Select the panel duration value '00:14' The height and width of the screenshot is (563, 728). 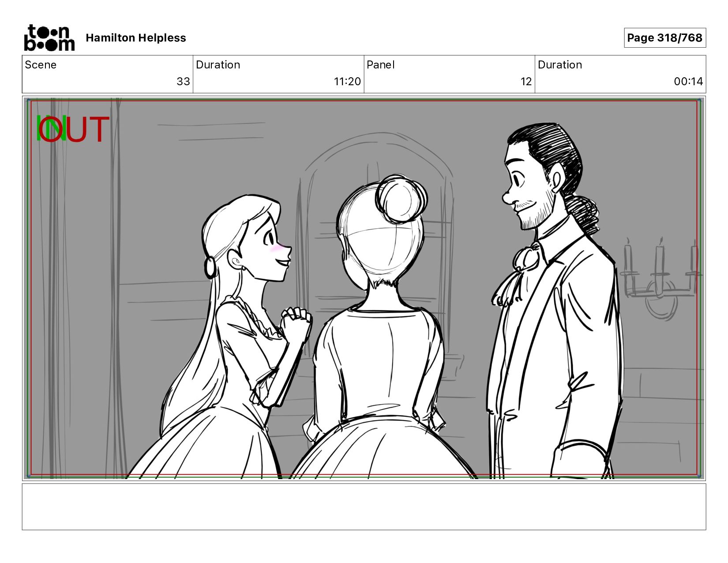[x=688, y=82]
